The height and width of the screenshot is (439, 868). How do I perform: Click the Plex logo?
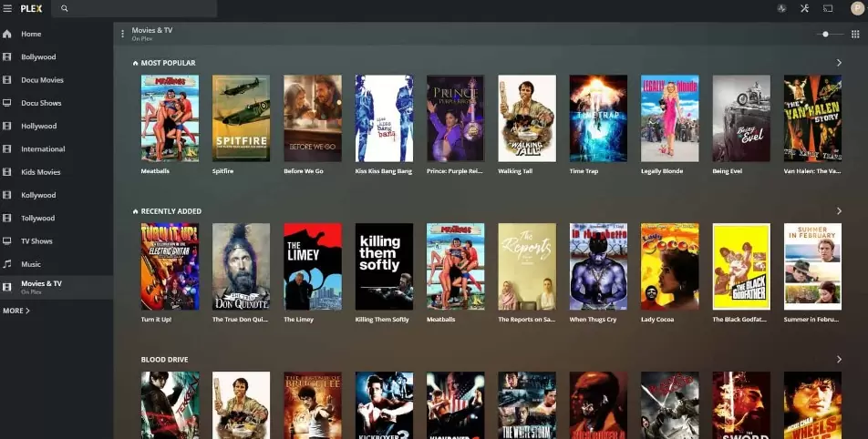[32, 8]
